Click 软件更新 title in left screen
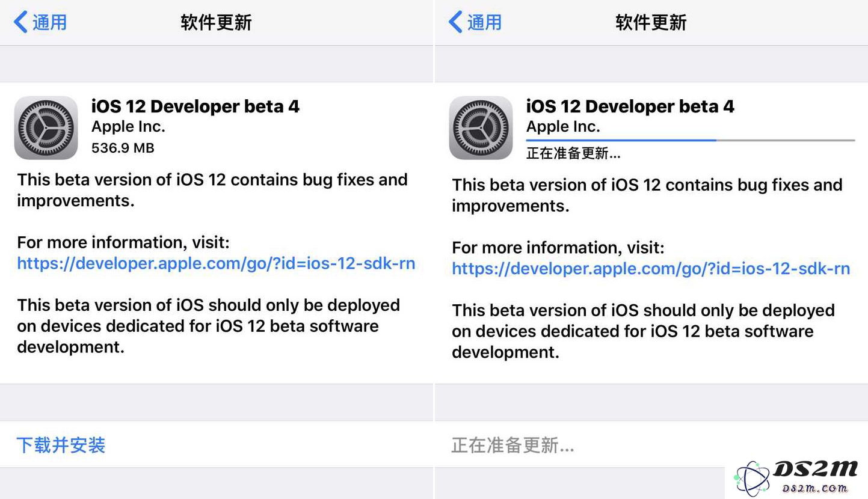 coord(216,23)
